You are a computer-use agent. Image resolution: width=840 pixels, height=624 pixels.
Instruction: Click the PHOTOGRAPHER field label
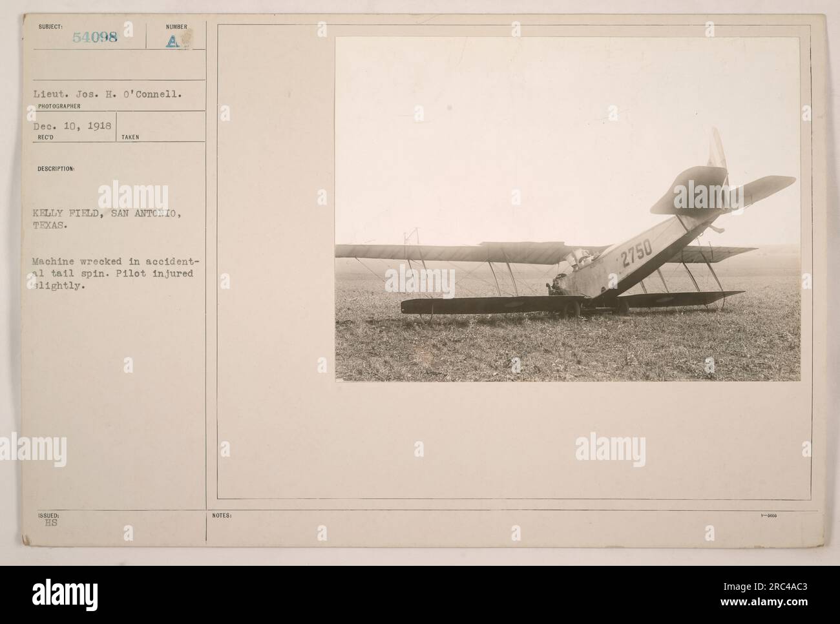click(59, 105)
